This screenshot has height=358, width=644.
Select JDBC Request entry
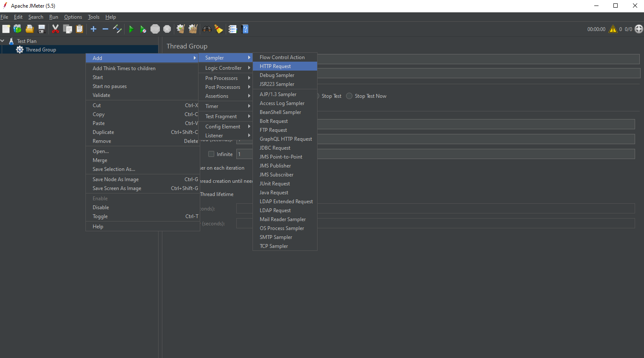point(285,148)
